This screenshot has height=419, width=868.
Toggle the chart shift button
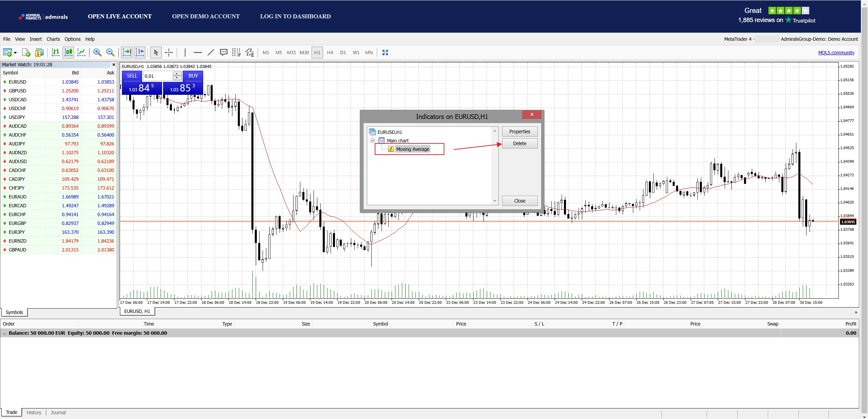[140, 52]
